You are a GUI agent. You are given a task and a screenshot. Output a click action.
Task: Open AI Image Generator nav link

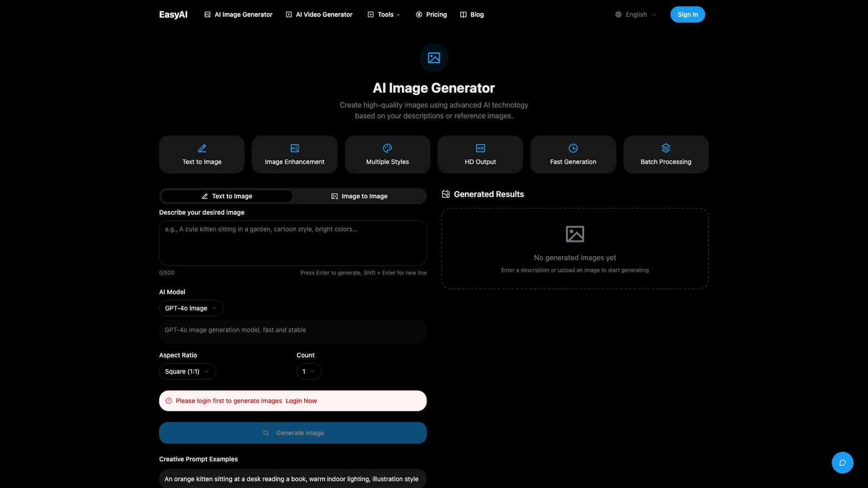point(238,15)
